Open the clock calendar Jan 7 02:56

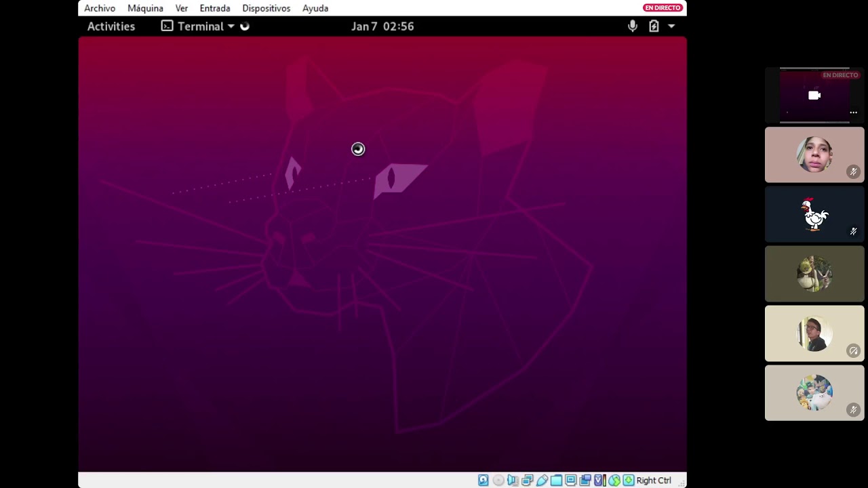[x=382, y=26]
